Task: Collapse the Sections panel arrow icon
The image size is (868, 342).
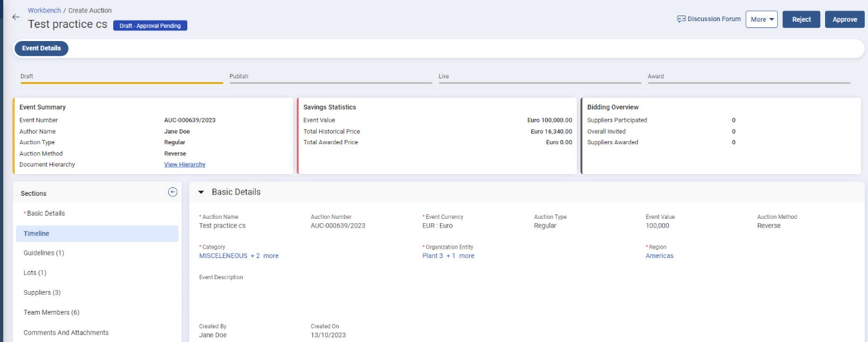Action: 173,193
